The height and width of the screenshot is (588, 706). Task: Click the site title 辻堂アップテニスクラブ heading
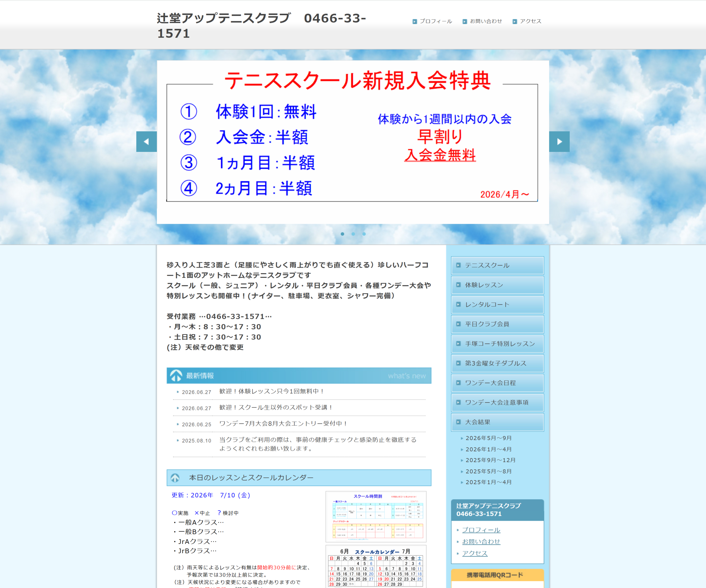261,26
